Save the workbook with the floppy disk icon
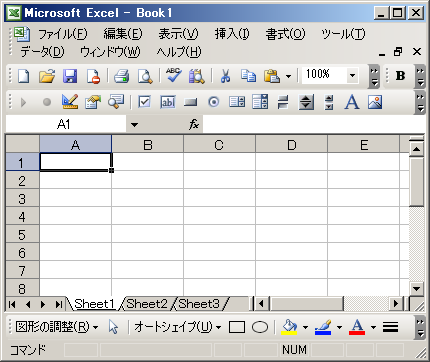This screenshot has width=430, height=362. click(x=70, y=76)
